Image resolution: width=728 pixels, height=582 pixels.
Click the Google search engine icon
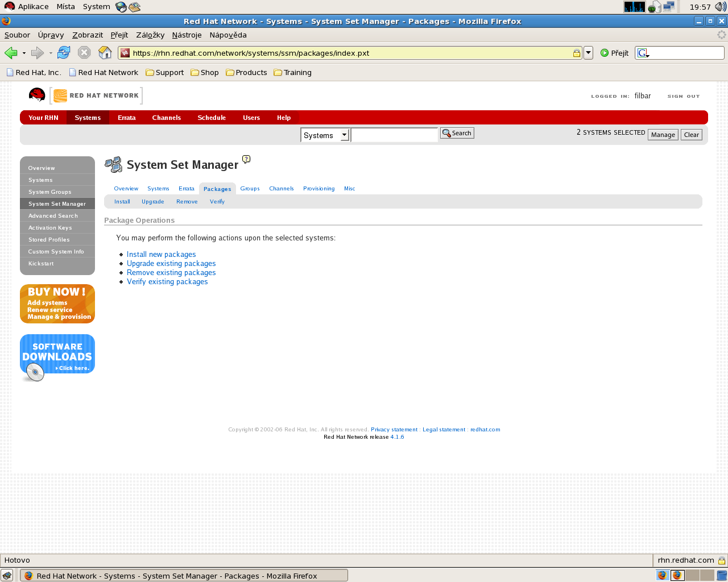point(643,53)
